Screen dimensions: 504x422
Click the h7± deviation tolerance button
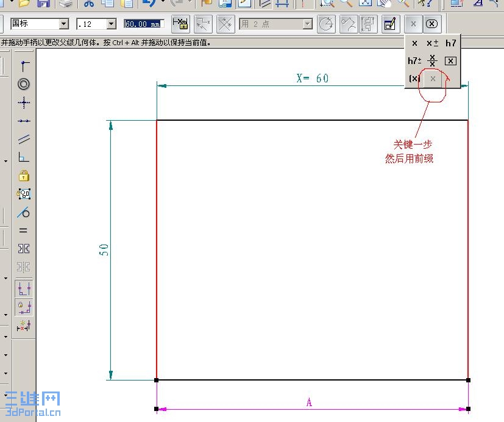414,61
